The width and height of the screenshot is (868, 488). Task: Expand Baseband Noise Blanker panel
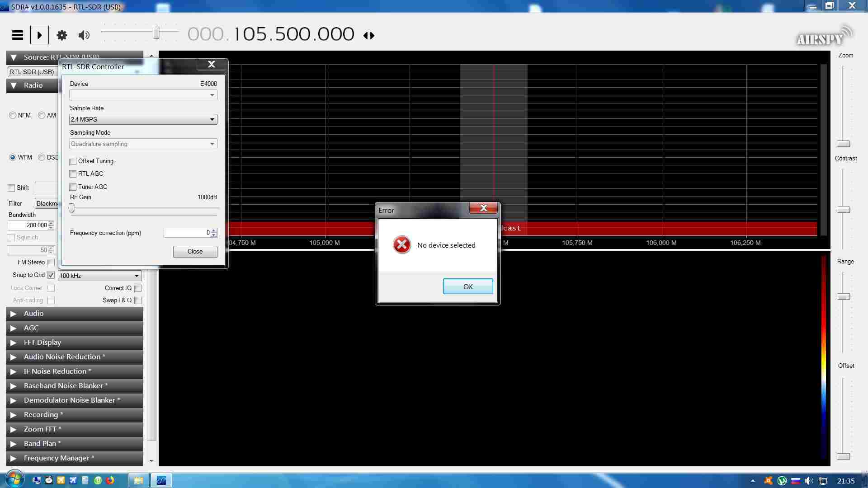pyautogui.click(x=75, y=386)
